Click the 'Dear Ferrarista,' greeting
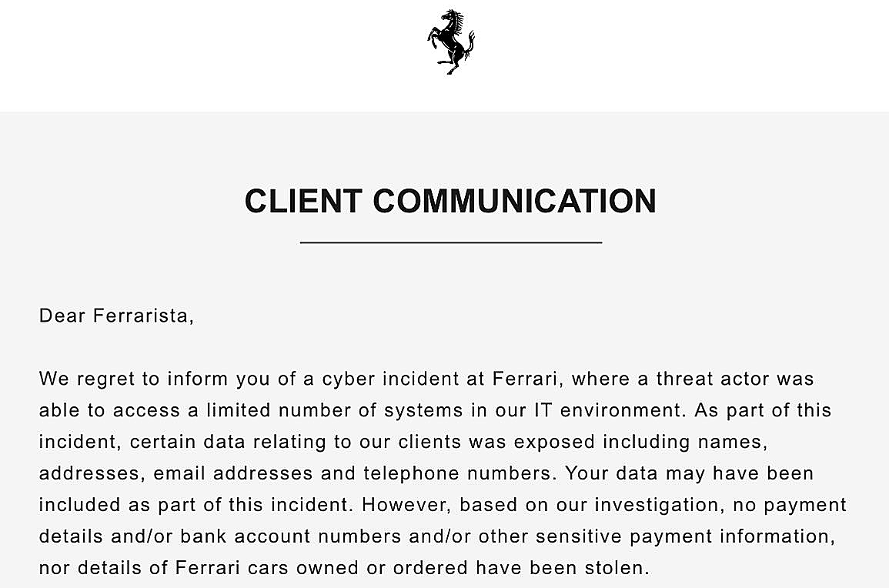The image size is (889, 588). click(116, 316)
